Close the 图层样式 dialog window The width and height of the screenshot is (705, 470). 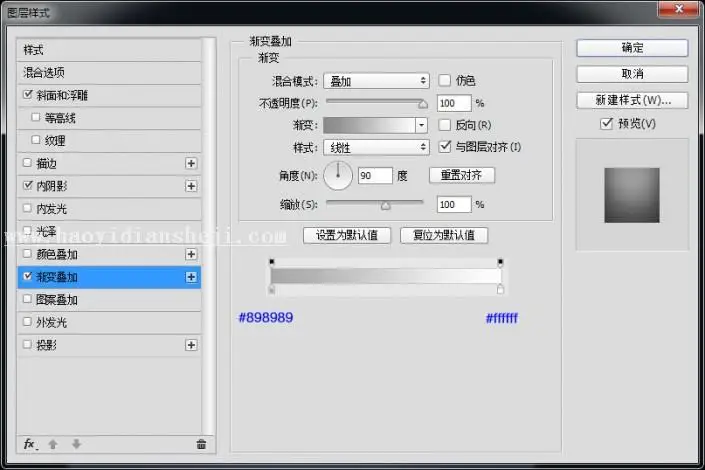pos(679,9)
